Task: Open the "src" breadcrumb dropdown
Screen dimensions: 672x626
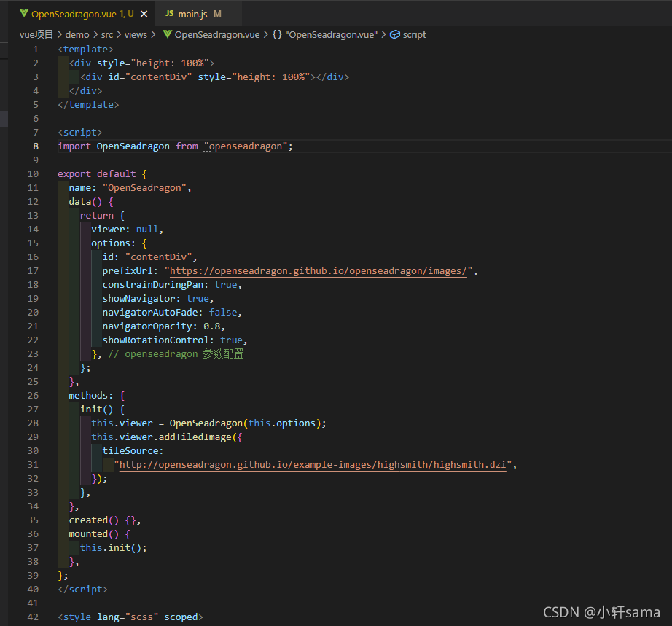Action: [107, 34]
